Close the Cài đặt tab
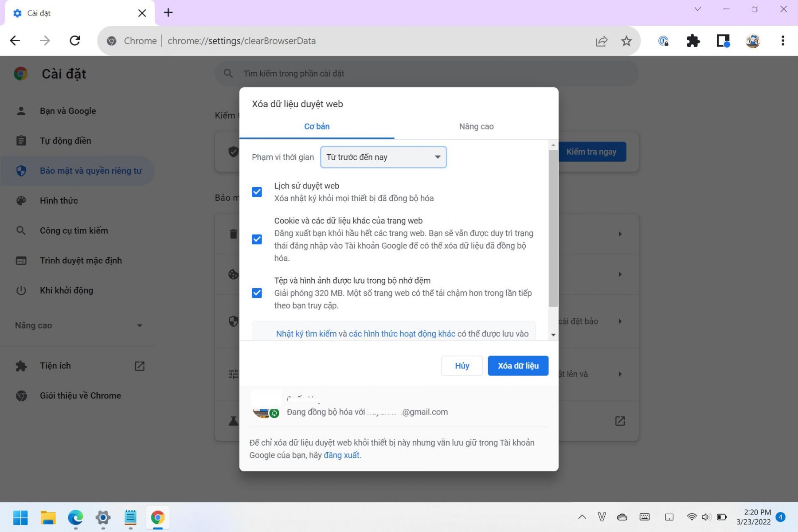Viewport: 798px width, 532px height. point(142,13)
